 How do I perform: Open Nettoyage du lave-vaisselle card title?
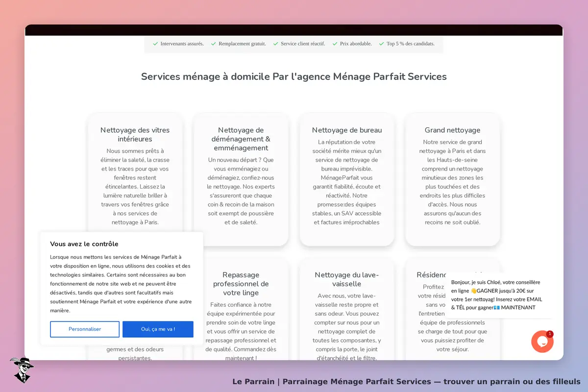pyautogui.click(x=347, y=279)
